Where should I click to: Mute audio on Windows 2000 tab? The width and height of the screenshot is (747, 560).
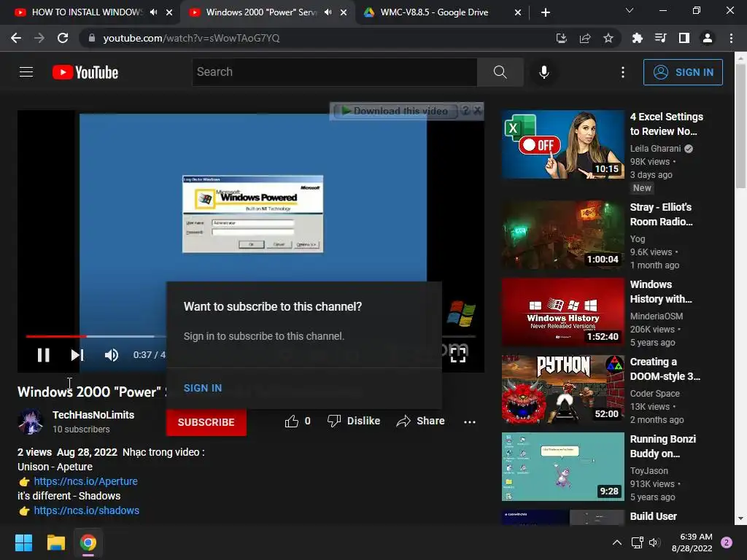pyautogui.click(x=328, y=12)
